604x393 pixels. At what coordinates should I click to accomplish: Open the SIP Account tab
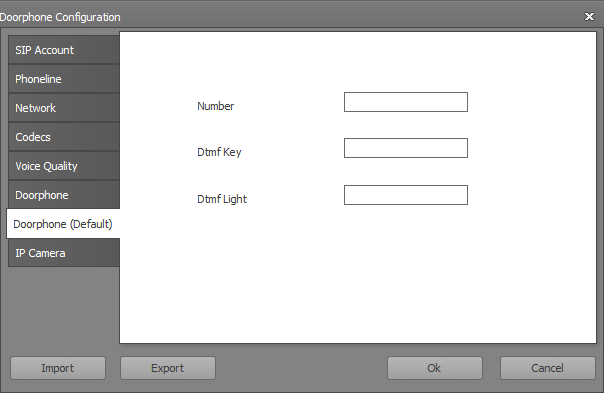click(x=64, y=50)
